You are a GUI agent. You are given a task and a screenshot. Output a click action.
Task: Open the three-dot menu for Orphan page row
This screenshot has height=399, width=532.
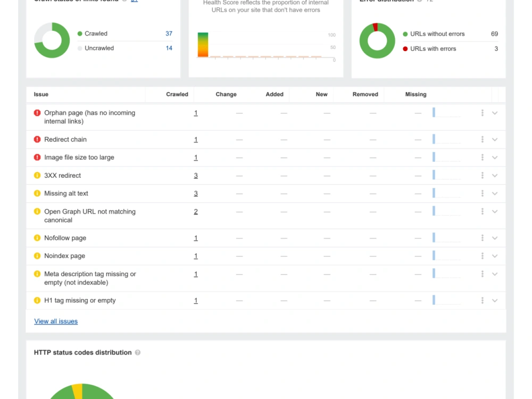(482, 113)
